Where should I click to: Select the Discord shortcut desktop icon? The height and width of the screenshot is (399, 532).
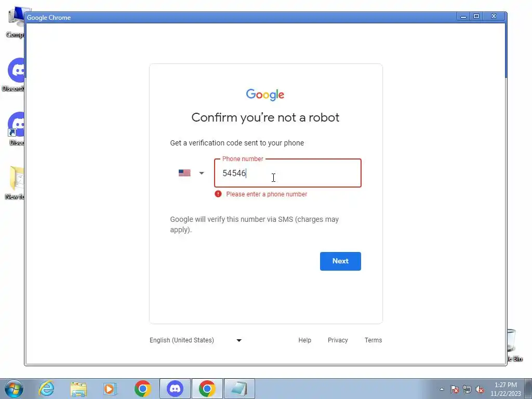pyautogui.click(x=16, y=129)
